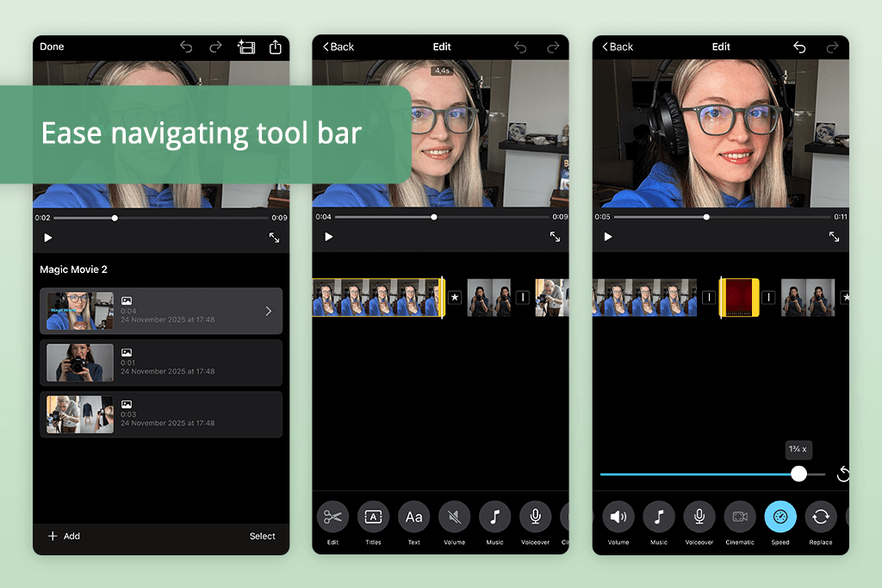Open Music tool in right screen toolbar
The width and height of the screenshot is (882, 588).
tap(659, 517)
